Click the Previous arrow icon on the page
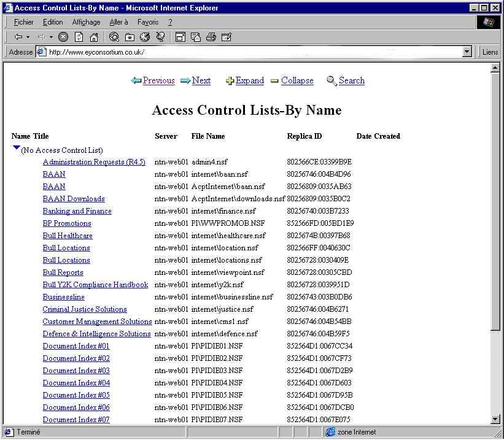The image size is (504, 440). 136,80
